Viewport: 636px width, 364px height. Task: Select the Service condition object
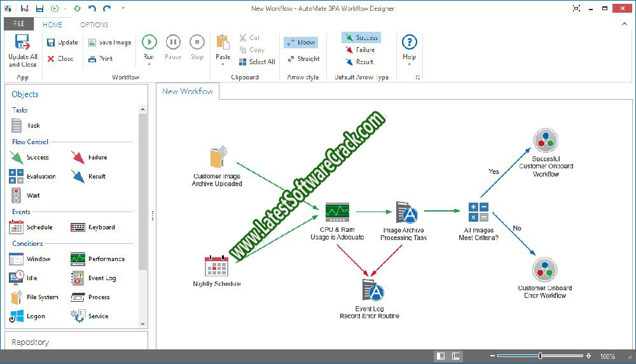coord(90,316)
